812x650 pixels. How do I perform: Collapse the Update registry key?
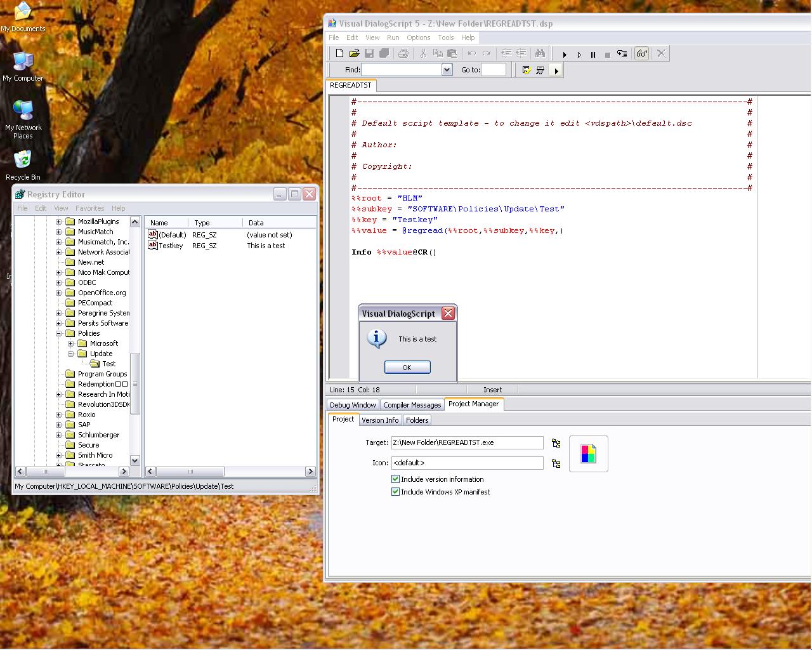pyautogui.click(x=71, y=354)
